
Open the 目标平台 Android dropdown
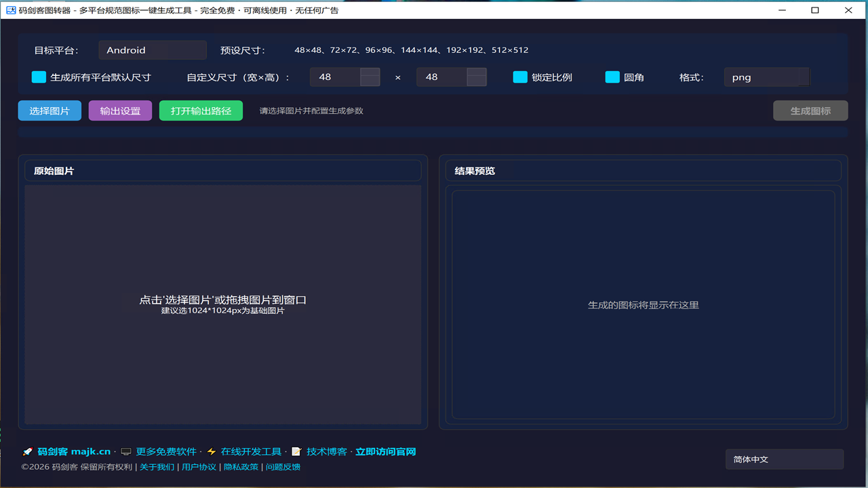(x=153, y=50)
